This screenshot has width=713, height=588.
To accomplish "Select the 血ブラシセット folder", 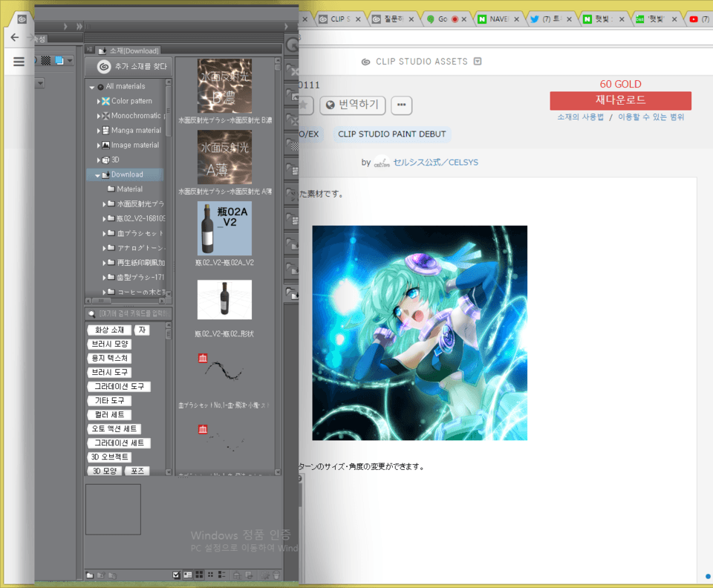I will (139, 233).
